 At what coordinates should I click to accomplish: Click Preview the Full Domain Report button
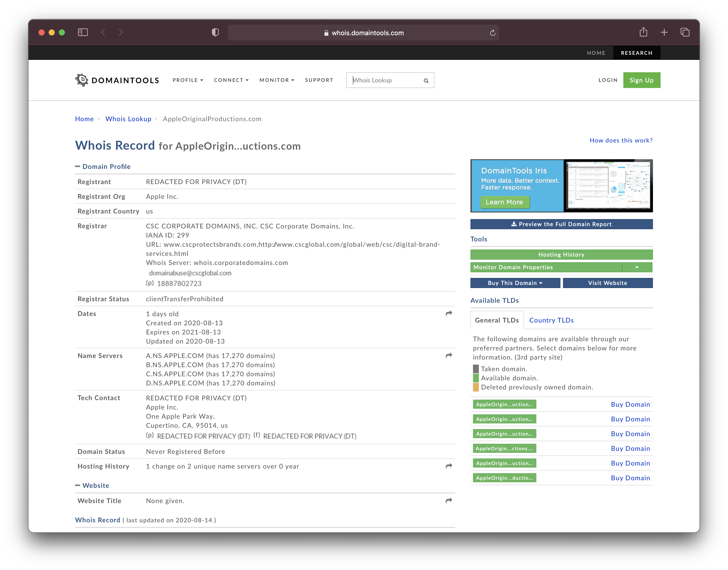(x=561, y=224)
